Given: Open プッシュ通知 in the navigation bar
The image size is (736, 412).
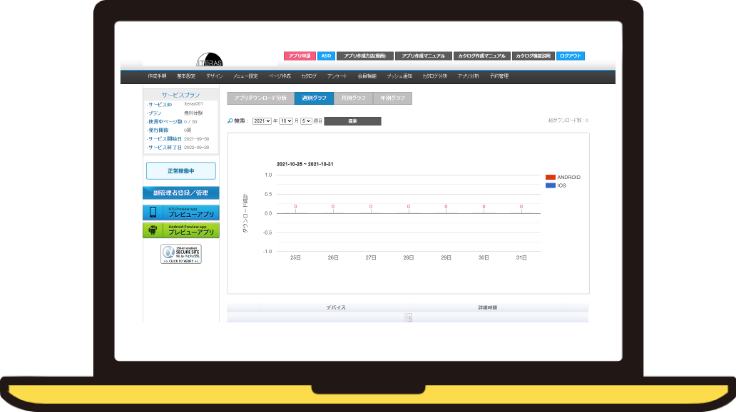Looking at the screenshot, I should point(398,76).
